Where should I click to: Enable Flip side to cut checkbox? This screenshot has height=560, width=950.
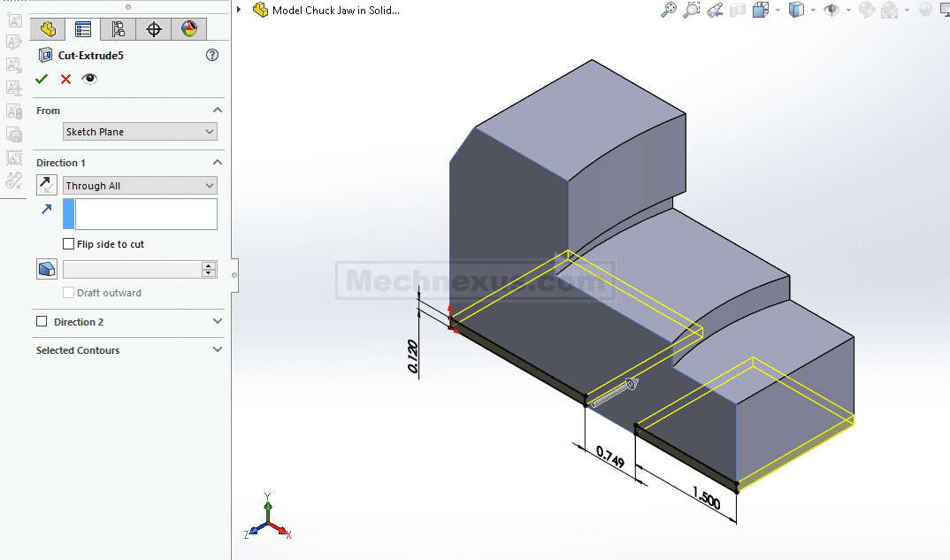tap(69, 244)
